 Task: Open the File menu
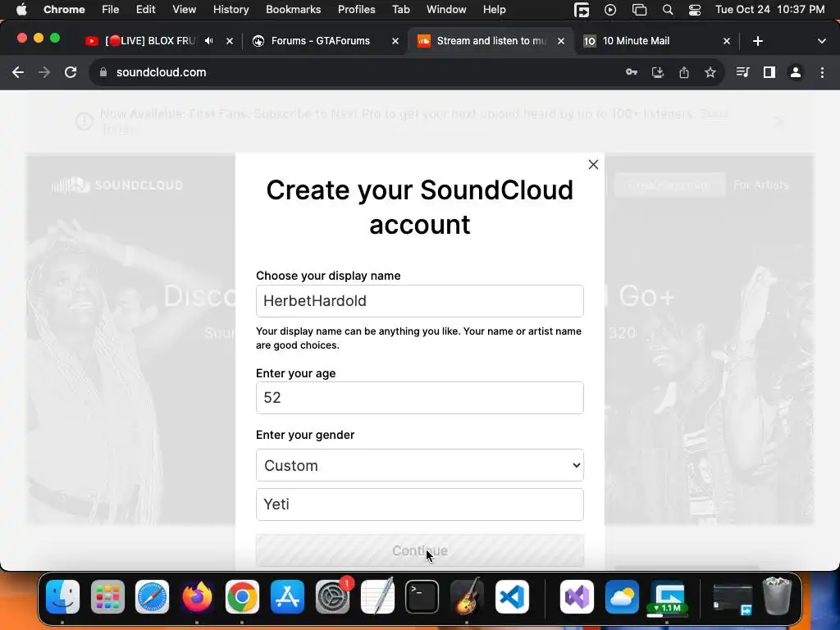coord(111,10)
